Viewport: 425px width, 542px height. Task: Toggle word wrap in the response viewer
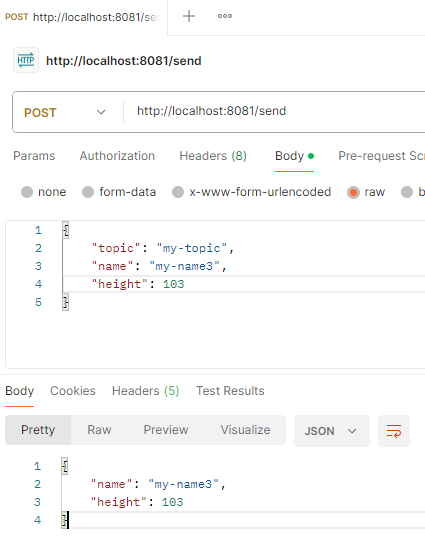(x=394, y=431)
